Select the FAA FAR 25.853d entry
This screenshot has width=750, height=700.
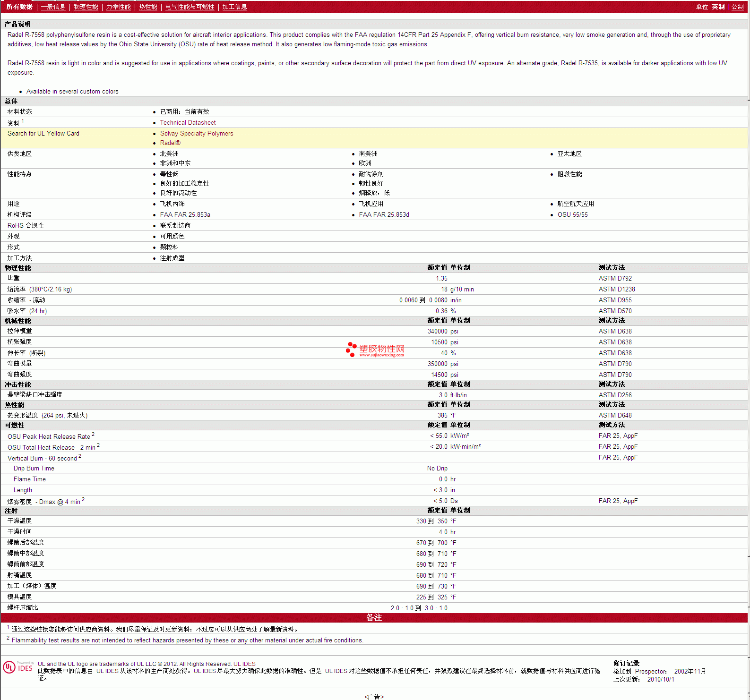point(384,214)
